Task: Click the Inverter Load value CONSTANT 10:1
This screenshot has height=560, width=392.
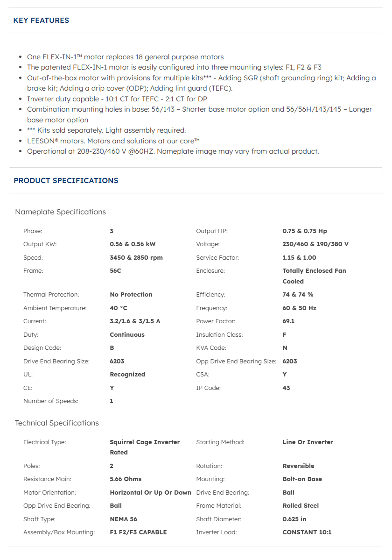Action: [307, 532]
